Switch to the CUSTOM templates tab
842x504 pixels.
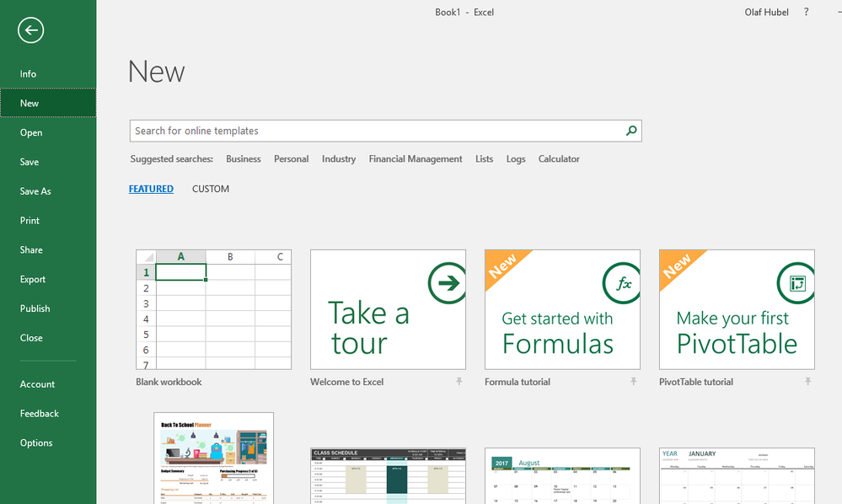pyautogui.click(x=211, y=189)
